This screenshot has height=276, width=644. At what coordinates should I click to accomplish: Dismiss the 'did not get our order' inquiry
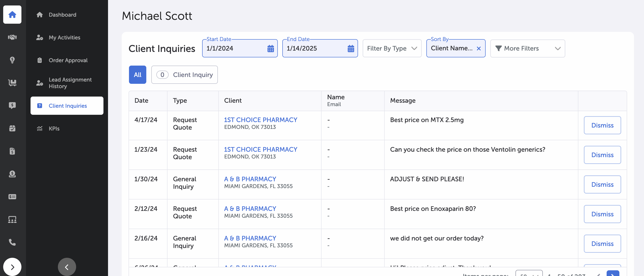[x=602, y=244]
